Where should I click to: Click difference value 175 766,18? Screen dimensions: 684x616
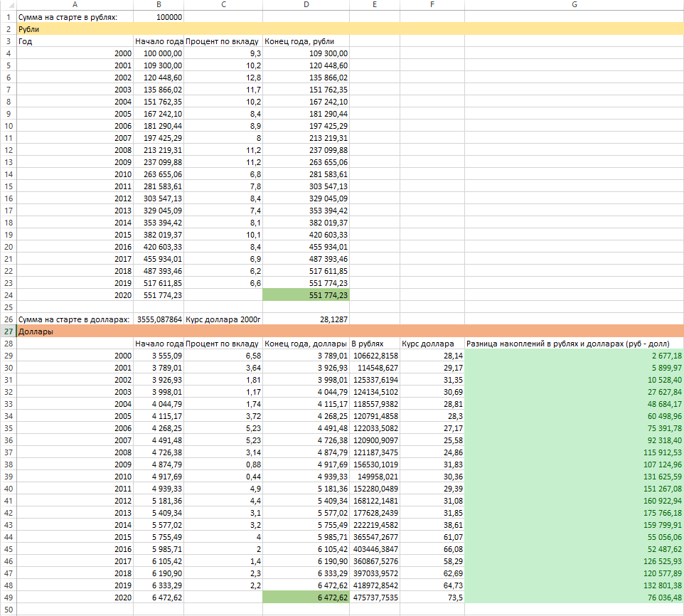click(x=574, y=513)
